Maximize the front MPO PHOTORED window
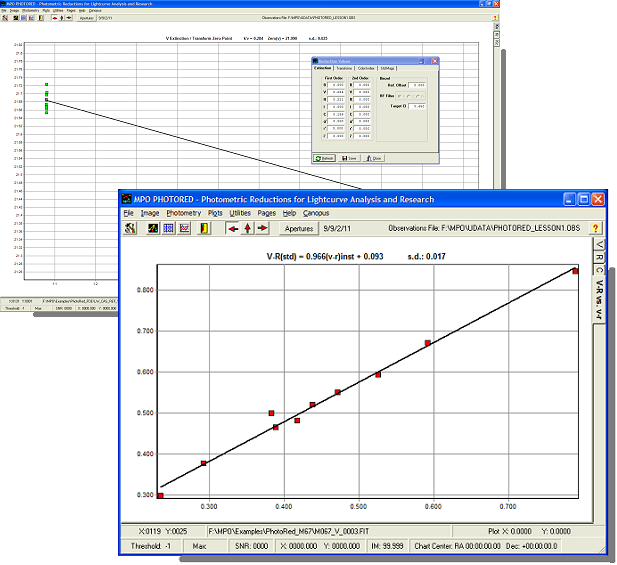The image size is (617, 565). [x=584, y=199]
